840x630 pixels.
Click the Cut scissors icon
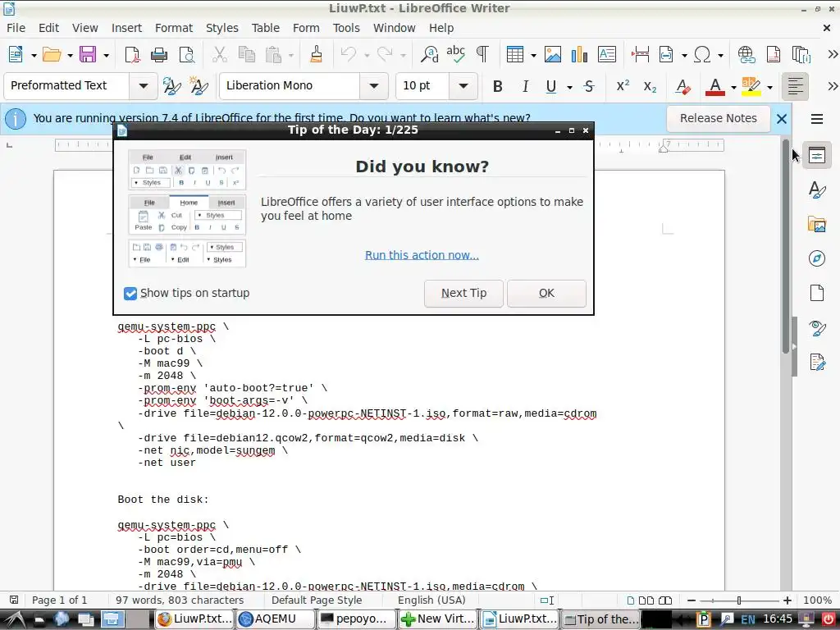[219, 55]
